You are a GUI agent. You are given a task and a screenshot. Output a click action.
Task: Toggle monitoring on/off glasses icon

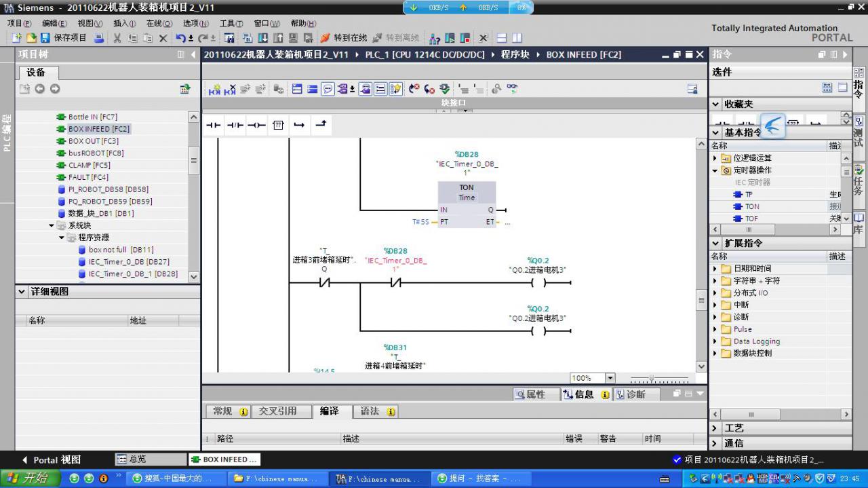tap(512, 89)
